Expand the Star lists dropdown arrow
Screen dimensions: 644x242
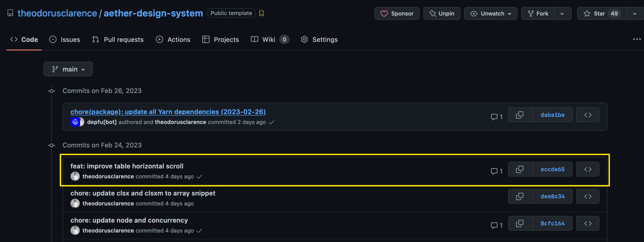(635, 13)
